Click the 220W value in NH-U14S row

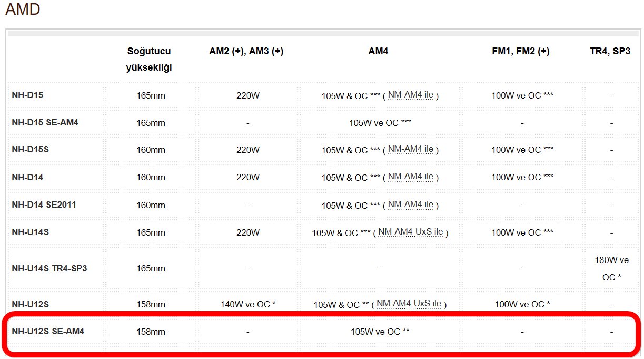click(x=248, y=232)
